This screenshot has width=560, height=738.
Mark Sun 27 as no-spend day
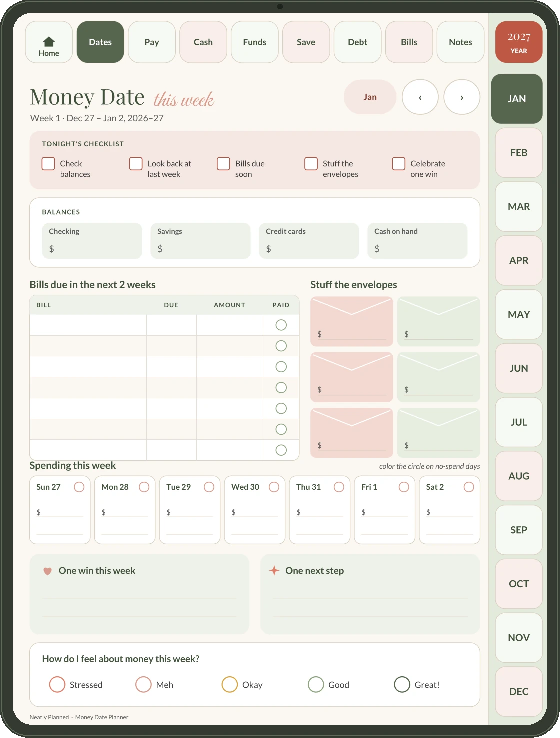(79, 487)
